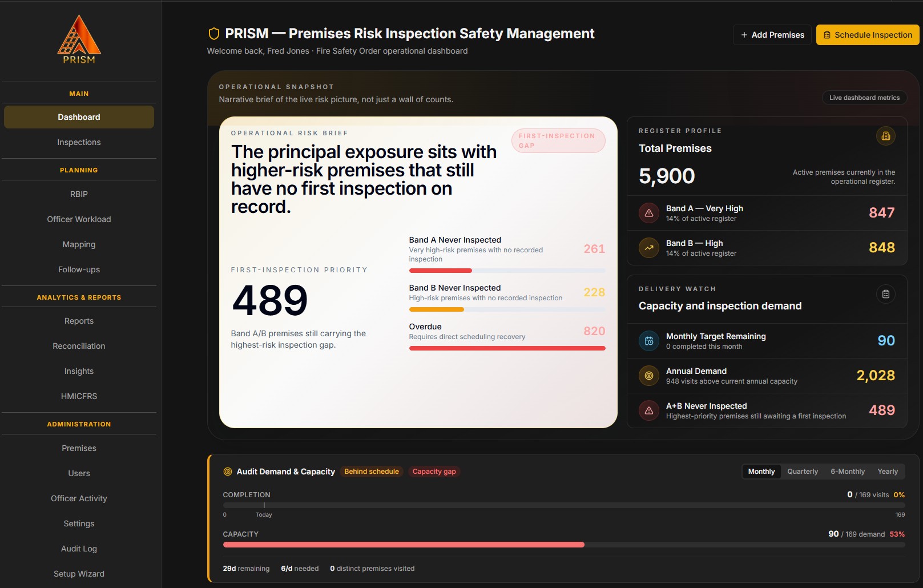Click the Band B Never Inspected count 228
The width and height of the screenshot is (923, 588).
(x=594, y=292)
